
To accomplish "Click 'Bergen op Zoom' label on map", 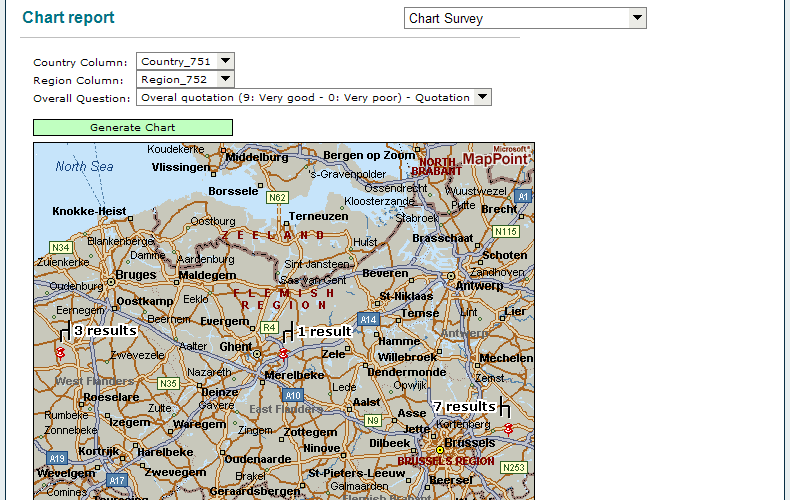I will [369, 155].
